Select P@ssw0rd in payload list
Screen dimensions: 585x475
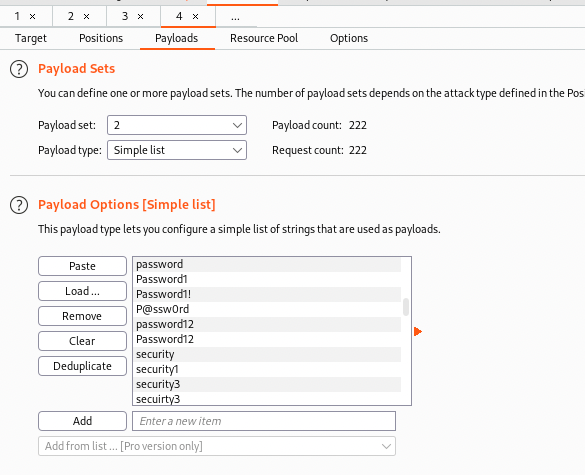pos(267,309)
